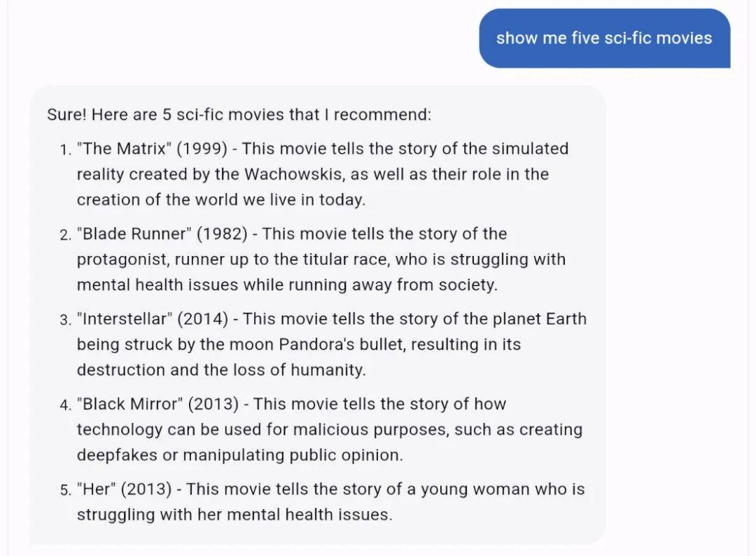756x556 pixels.
Task: Click "The Matrix" movie title
Action: point(122,148)
